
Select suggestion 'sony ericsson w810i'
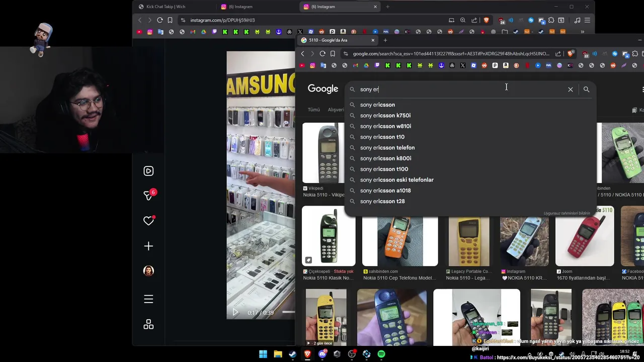(470, 126)
